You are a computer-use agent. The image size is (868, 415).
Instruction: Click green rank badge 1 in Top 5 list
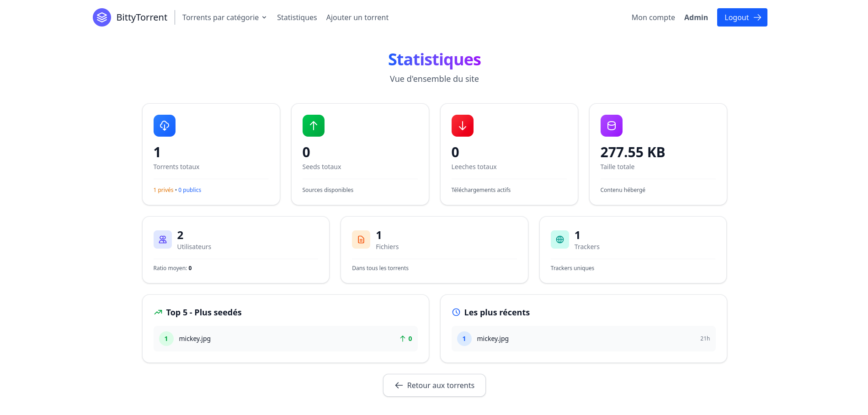coord(166,339)
